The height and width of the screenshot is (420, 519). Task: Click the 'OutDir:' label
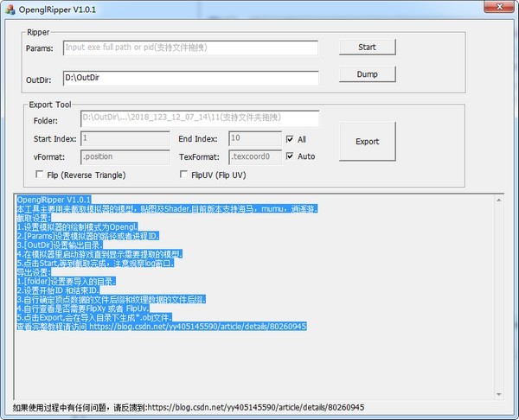coord(39,80)
